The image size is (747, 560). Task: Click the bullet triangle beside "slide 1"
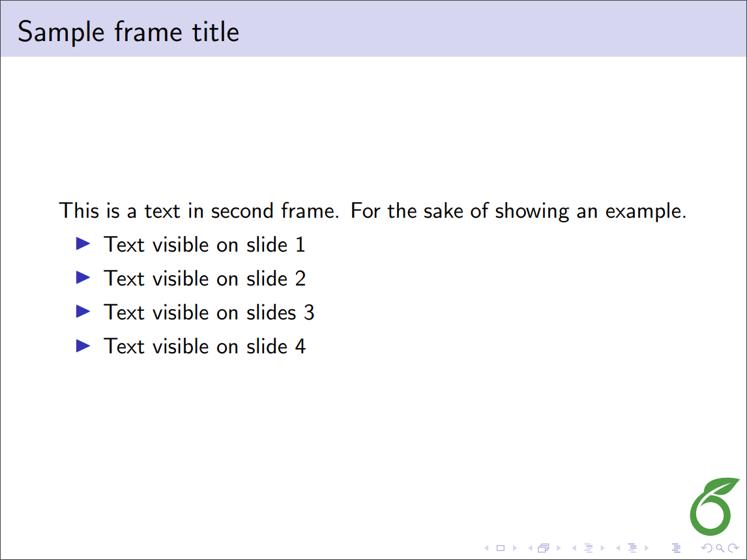pos(82,244)
